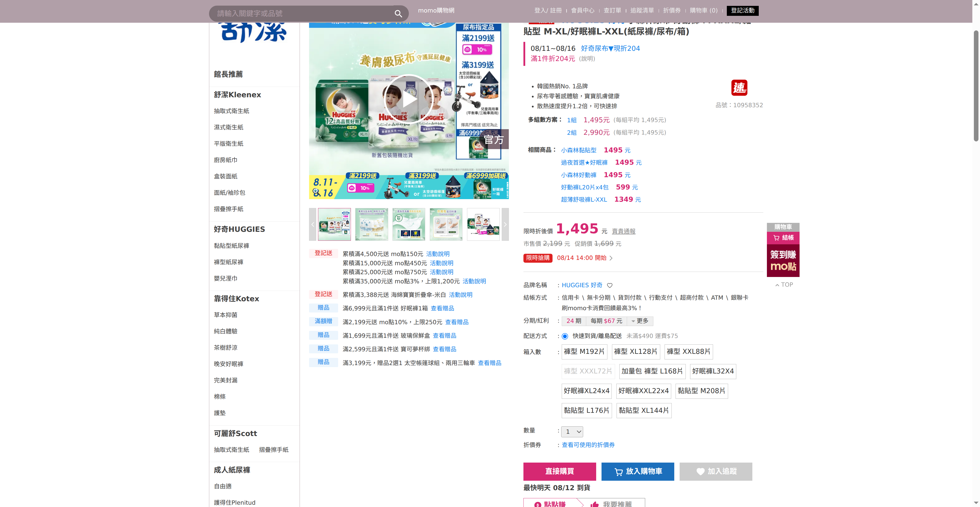This screenshot has height=507, width=980.
Task: Open the quantity dropdown
Action: (572, 432)
